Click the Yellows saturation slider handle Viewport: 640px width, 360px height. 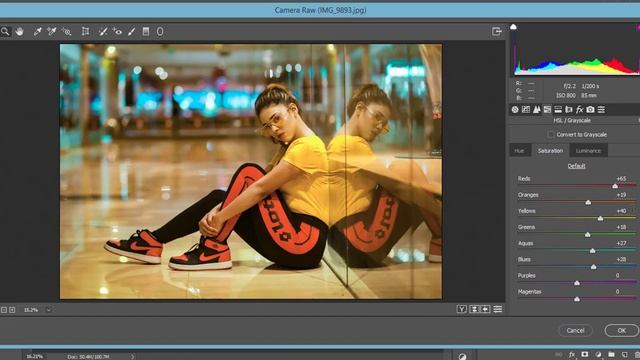[x=600, y=218]
